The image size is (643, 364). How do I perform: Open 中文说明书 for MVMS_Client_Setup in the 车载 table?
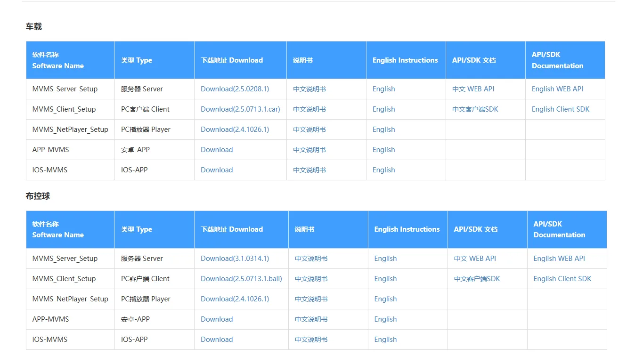[x=309, y=109]
